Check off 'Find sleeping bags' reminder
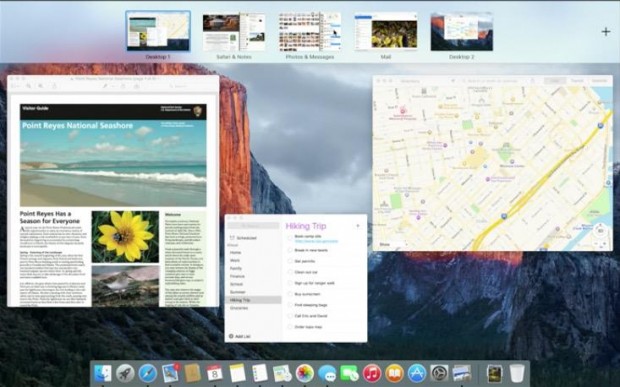Screen dimensions: 620x387 [x=290, y=305]
